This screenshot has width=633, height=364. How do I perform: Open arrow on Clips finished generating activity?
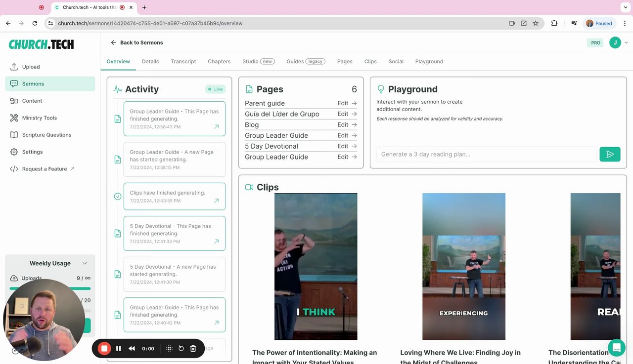point(217,201)
